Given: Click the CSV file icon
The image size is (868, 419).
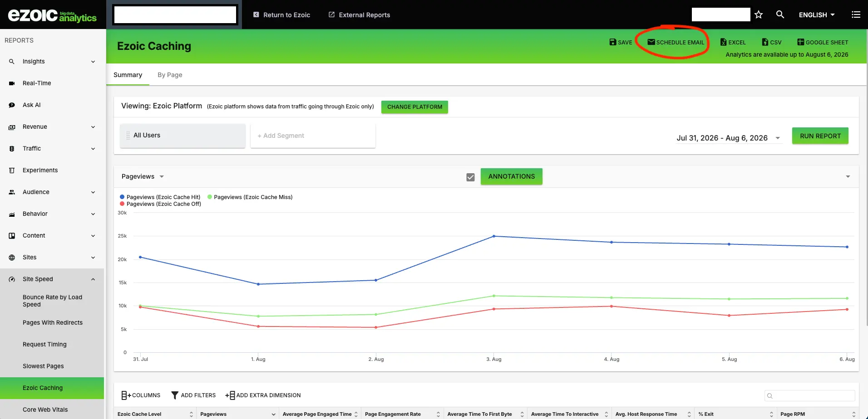Looking at the screenshot, I should tap(765, 42).
